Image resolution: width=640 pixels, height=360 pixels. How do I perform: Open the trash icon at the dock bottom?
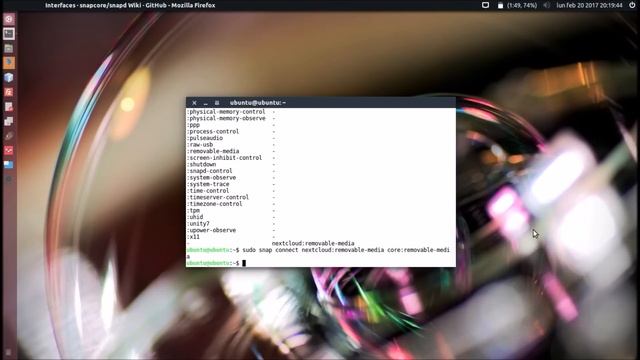point(9,352)
